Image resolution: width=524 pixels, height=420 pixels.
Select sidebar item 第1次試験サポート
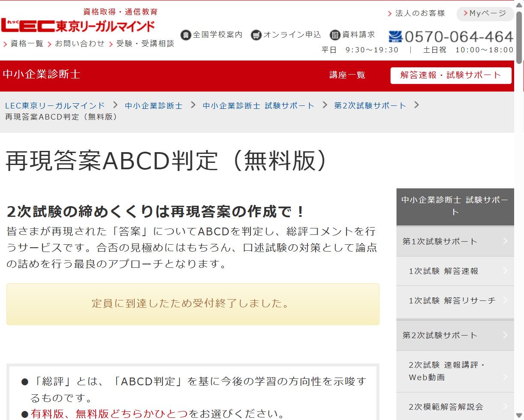click(455, 241)
